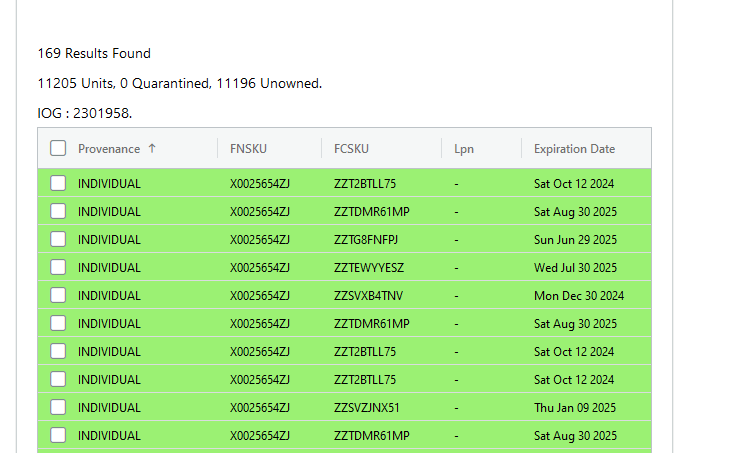Click expiration date Sun Jun 29 2025
Viewport: 737px width, 453px height.
[575, 240]
